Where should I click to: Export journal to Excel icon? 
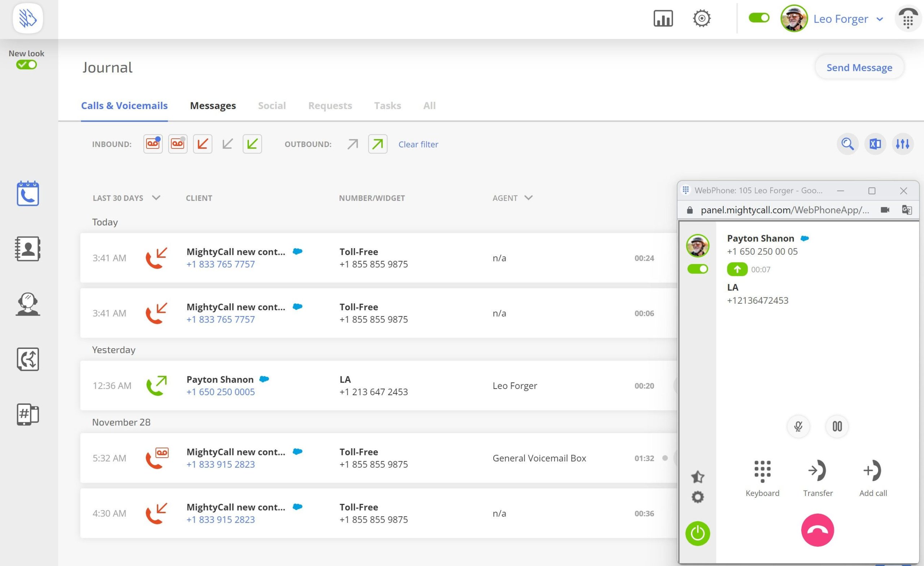(x=875, y=144)
